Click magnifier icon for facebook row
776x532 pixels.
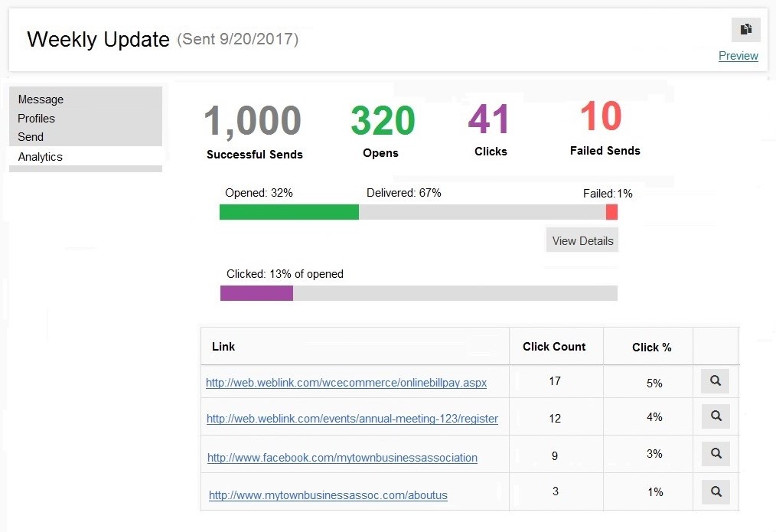716,453
